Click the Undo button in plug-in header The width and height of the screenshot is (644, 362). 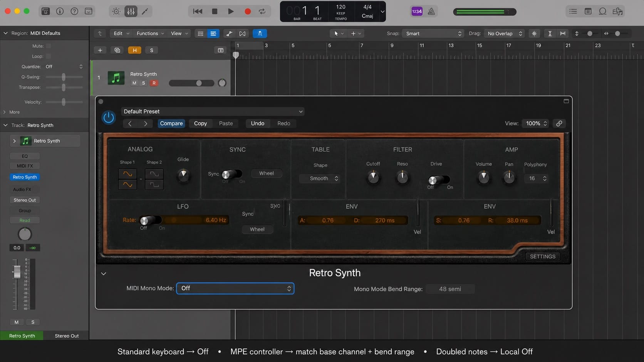click(x=258, y=123)
